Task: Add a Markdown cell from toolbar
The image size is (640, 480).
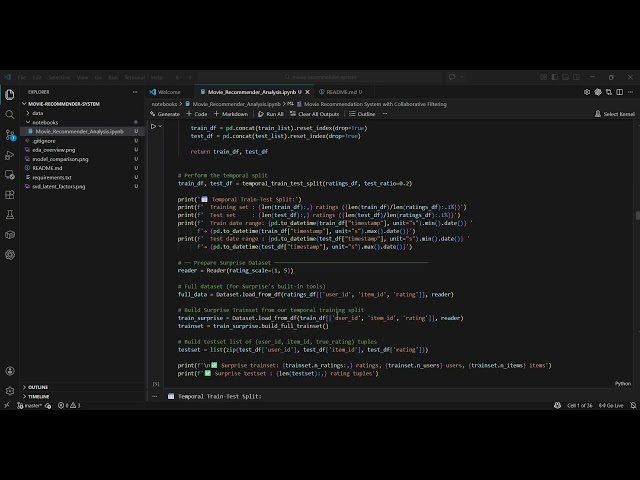Action: click(231, 114)
